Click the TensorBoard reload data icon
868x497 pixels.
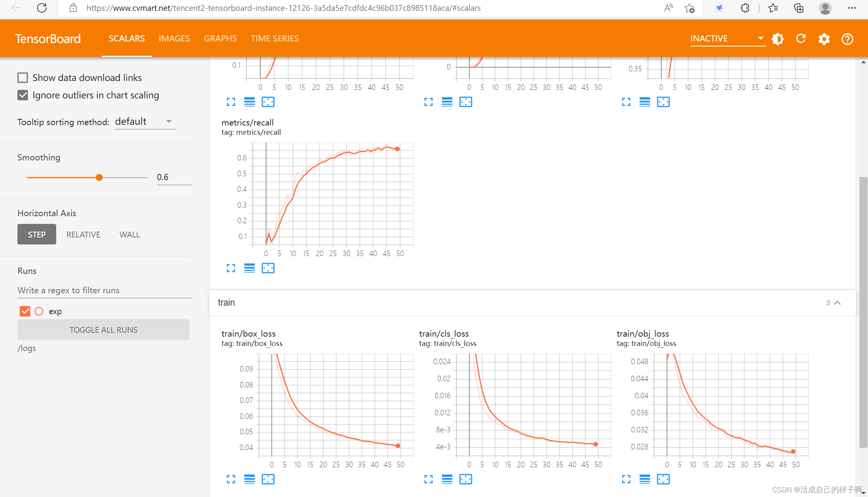click(x=801, y=39)
